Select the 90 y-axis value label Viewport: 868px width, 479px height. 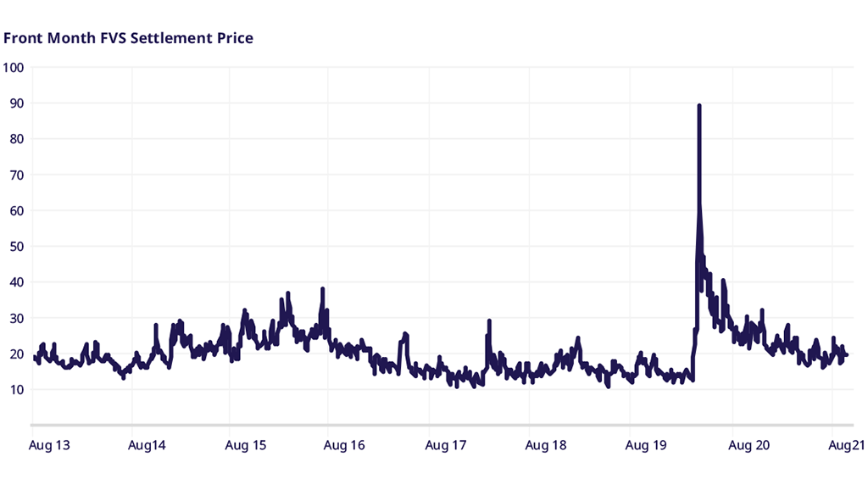coord(17,103)
